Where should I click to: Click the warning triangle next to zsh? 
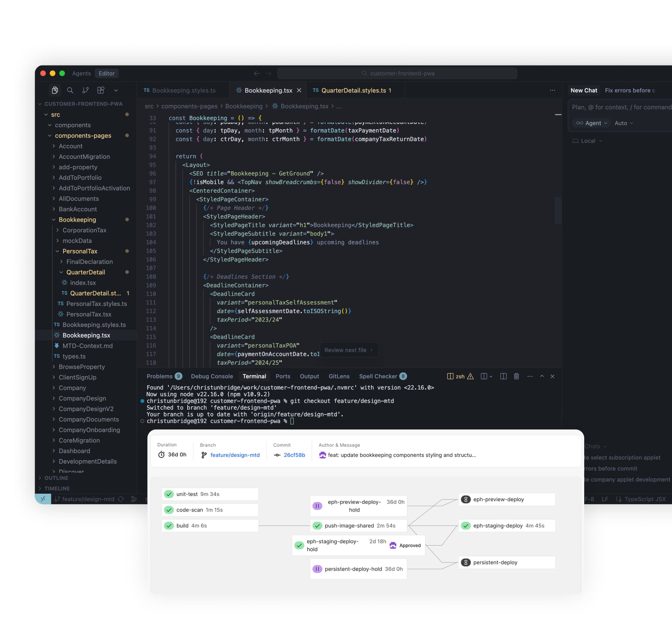pyautogui.click(x=470, y=376)
